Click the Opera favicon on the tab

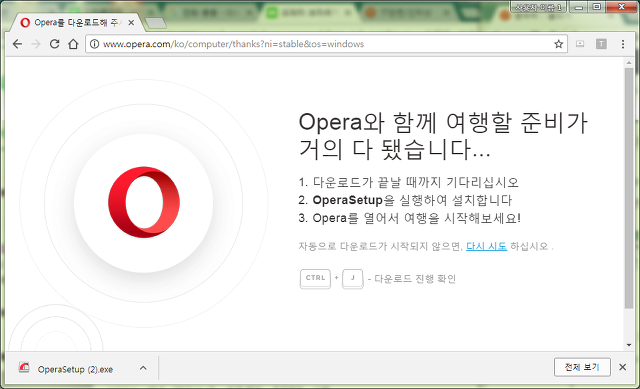(25, 23)
